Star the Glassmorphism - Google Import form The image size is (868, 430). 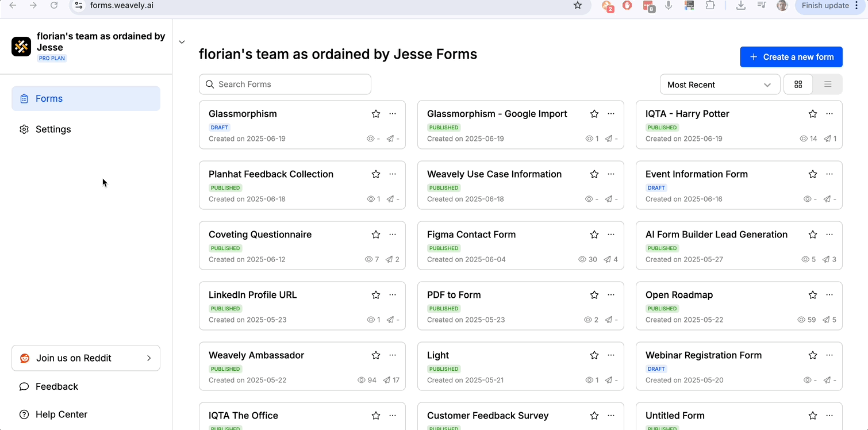click(594, 114)
